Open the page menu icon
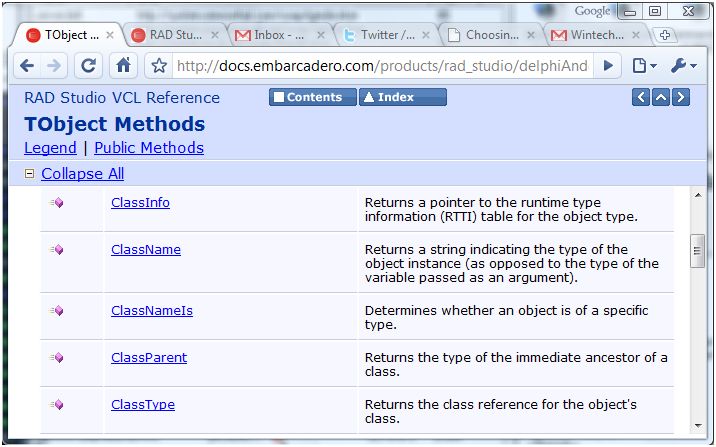 click(x=644, y=66)
